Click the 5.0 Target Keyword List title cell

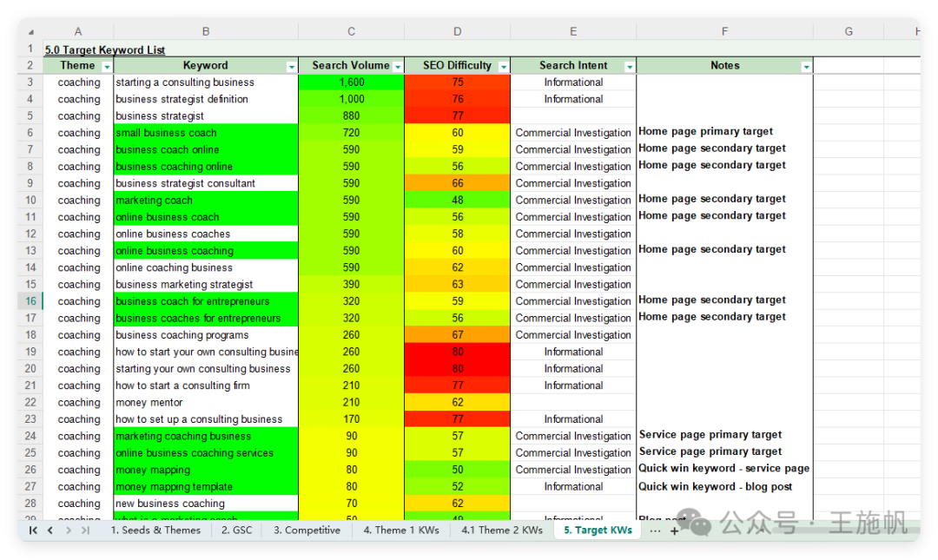[x=105, y=49]
